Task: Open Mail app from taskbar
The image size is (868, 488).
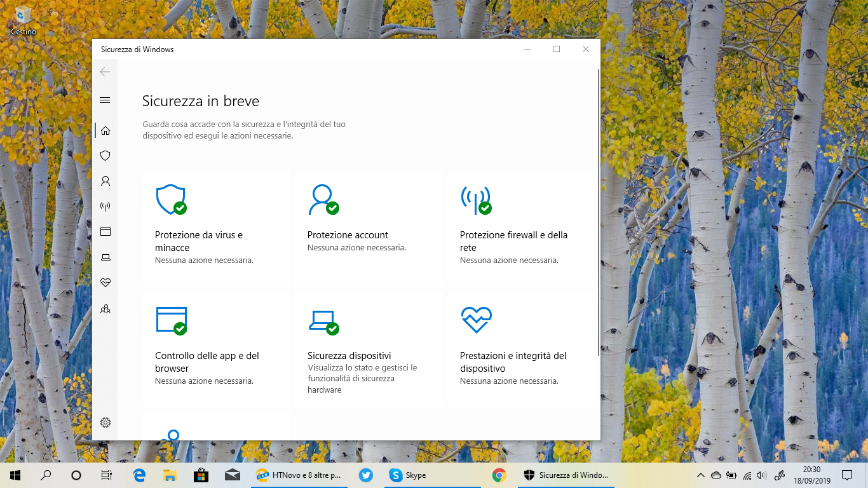Action: (232, 475)
